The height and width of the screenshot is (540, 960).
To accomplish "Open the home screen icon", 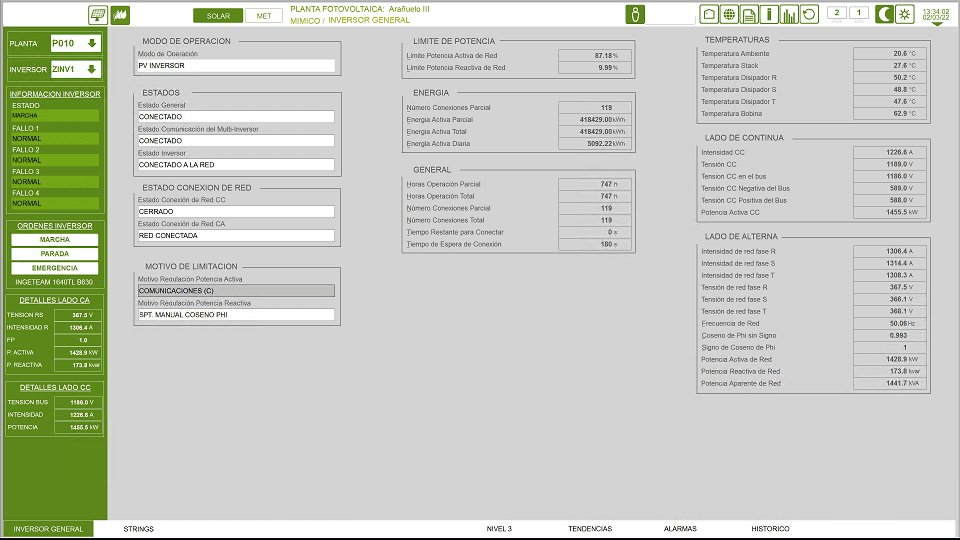I will coord(709,14).
